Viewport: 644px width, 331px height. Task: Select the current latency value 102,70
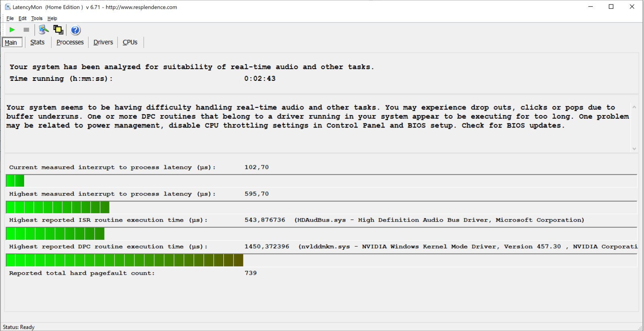click(x=256, y=167)
